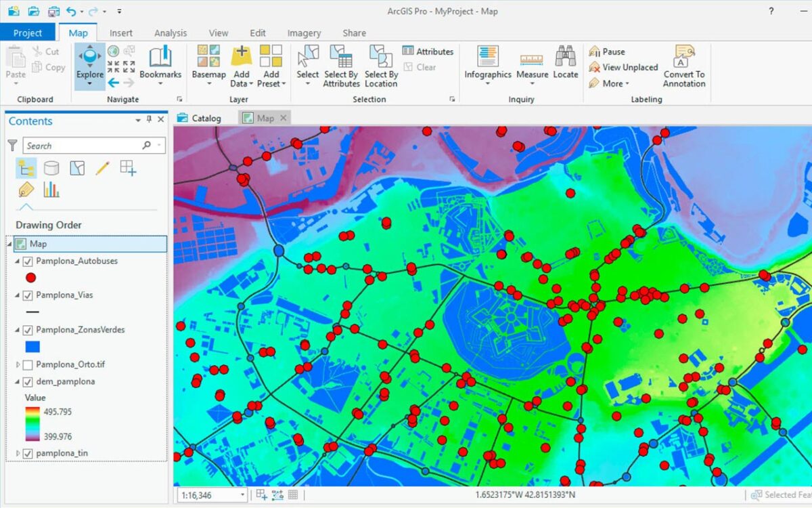This screenshot has width=812, height=508.
Task: Click the Attributes button in Selection group
Action: point(428,51)
